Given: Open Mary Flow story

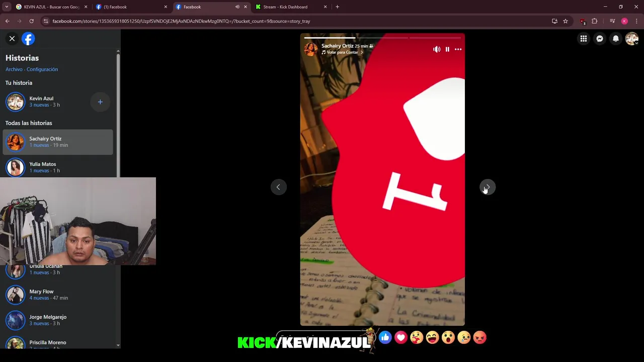Looking at the screenshot, I should click(58, 295).
